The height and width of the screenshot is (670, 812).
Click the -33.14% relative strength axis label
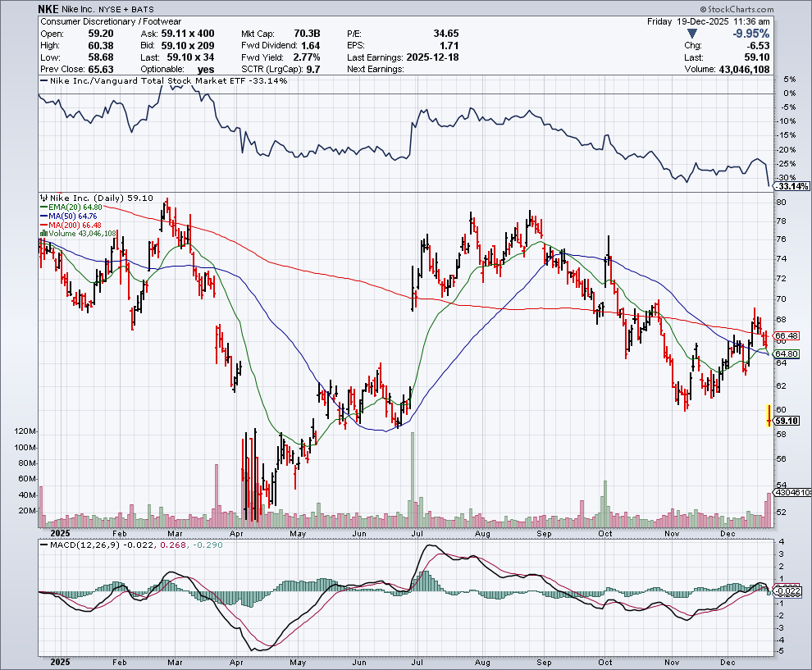point(792,187)
